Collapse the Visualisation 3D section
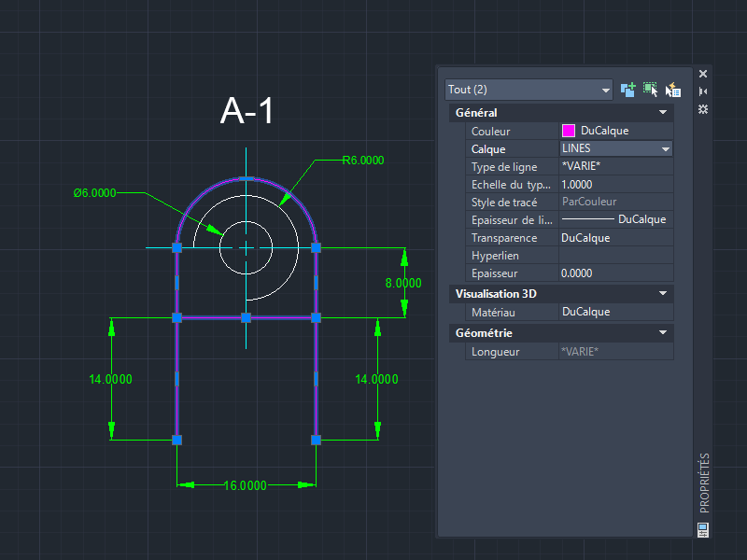747x560 pixels. [x=663, y=293]
